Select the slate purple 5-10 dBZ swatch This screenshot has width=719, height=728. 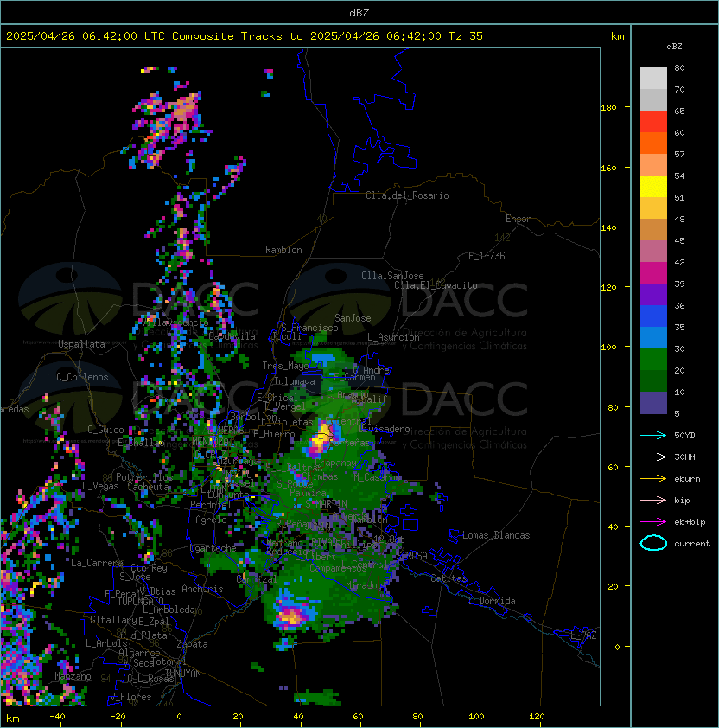653,403
